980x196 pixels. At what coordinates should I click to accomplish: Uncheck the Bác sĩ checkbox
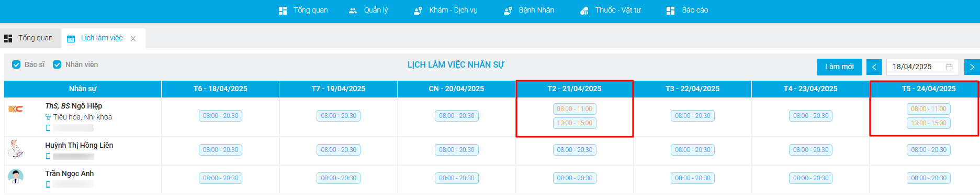(x=16, y=64)
